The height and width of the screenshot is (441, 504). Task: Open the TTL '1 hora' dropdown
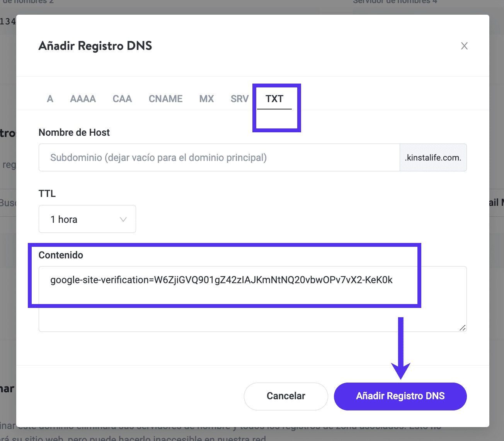87,219
